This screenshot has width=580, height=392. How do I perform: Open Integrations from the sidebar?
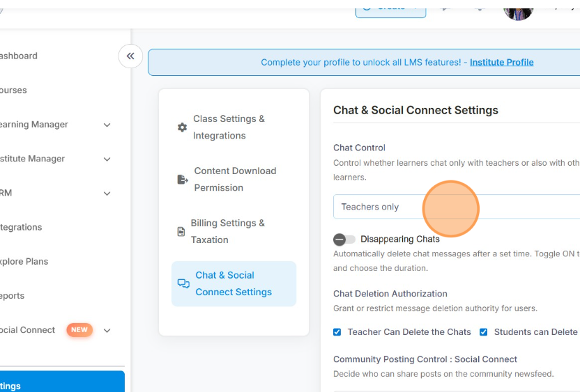pos(21,227)
